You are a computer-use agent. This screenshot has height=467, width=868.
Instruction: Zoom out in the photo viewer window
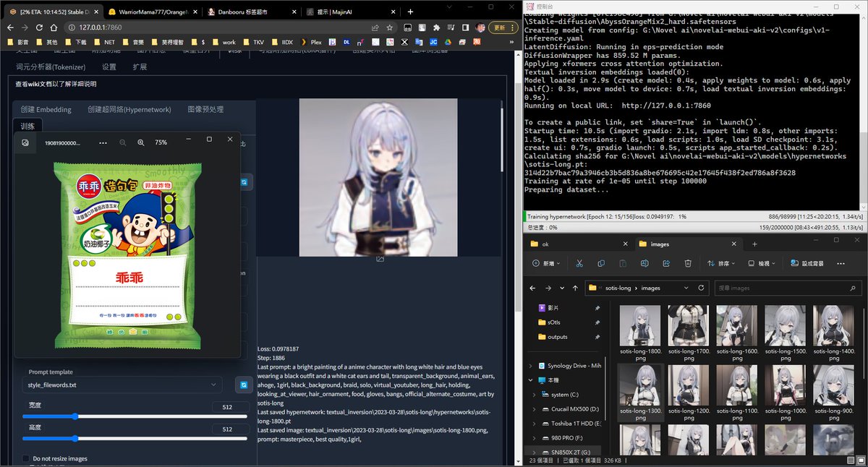pos(122,142)
